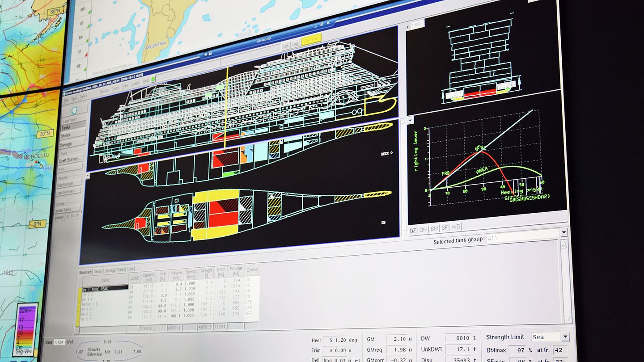Select the BM 1 FORE PEAK row
Viewport: 644px width, 362px height.
[105, 289]
